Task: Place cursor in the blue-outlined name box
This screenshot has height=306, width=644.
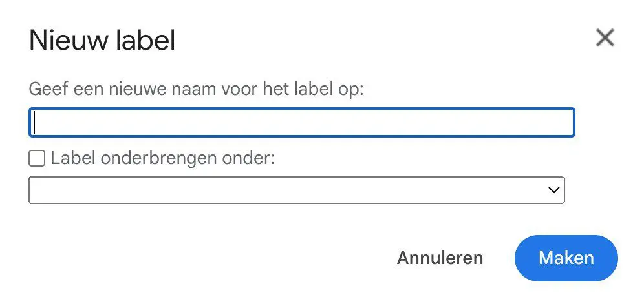Action: (301, 122)
